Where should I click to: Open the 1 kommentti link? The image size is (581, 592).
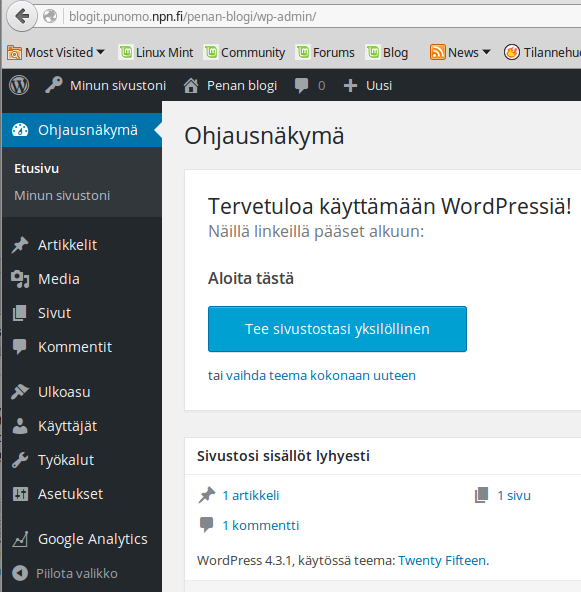click(x=260, y=525)
